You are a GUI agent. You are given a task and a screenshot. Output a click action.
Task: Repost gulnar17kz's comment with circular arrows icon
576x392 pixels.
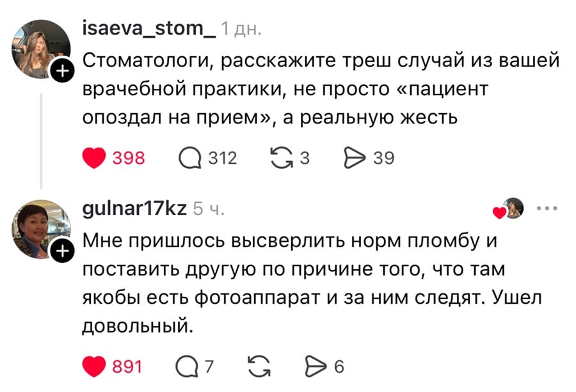(258, 366)
